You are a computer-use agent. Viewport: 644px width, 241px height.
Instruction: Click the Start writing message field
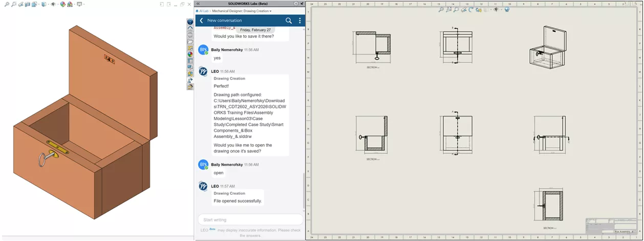[250, 220]
